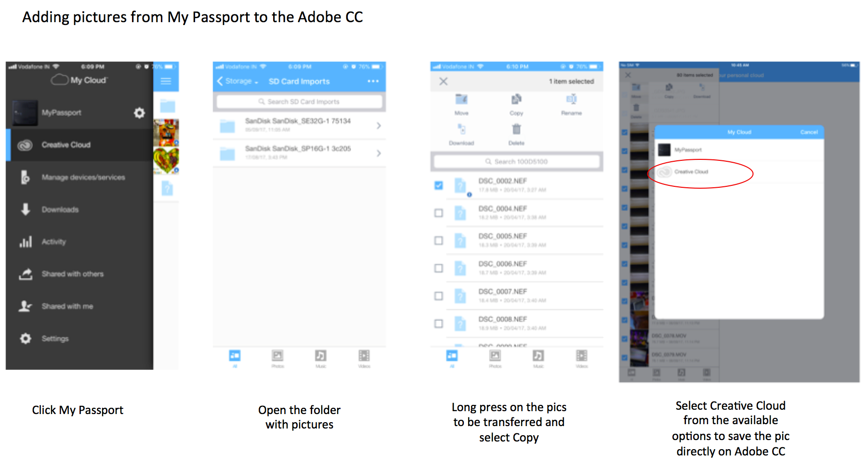
Task: Open the three-dot more options menu
Action: click(373, 81)
